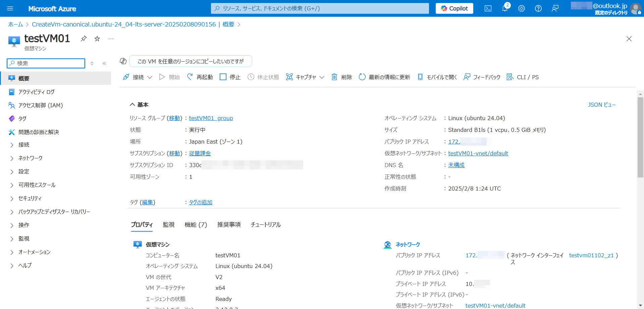Open the JSON ビュー link
Image resolution: width=644 pixels, height=309 pixels.
[602, 105]
